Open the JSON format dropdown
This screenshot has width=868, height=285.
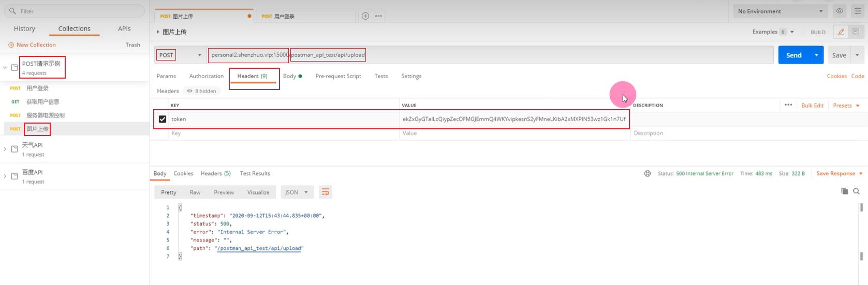(x=297, y=192)
